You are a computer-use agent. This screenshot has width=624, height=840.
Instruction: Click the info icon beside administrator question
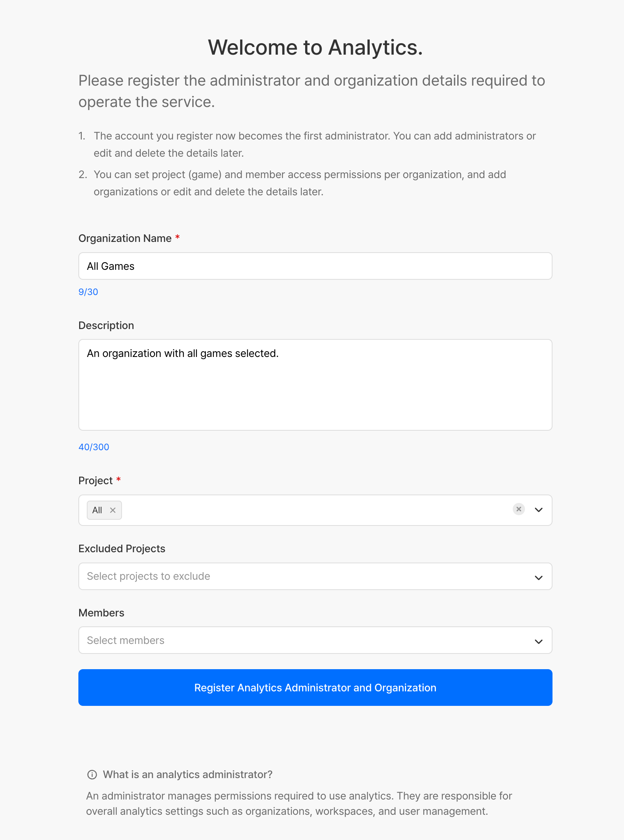(92, 774)
